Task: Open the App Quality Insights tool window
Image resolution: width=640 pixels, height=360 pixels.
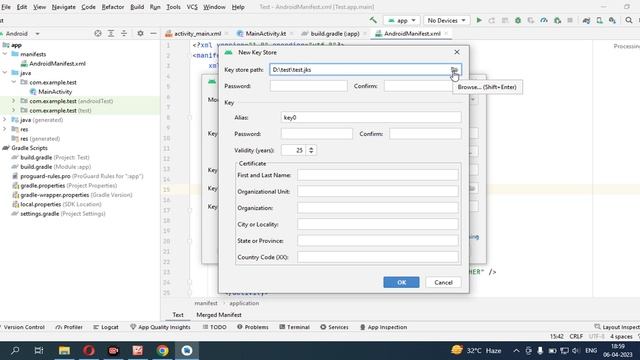Action: tap(160, 327)
